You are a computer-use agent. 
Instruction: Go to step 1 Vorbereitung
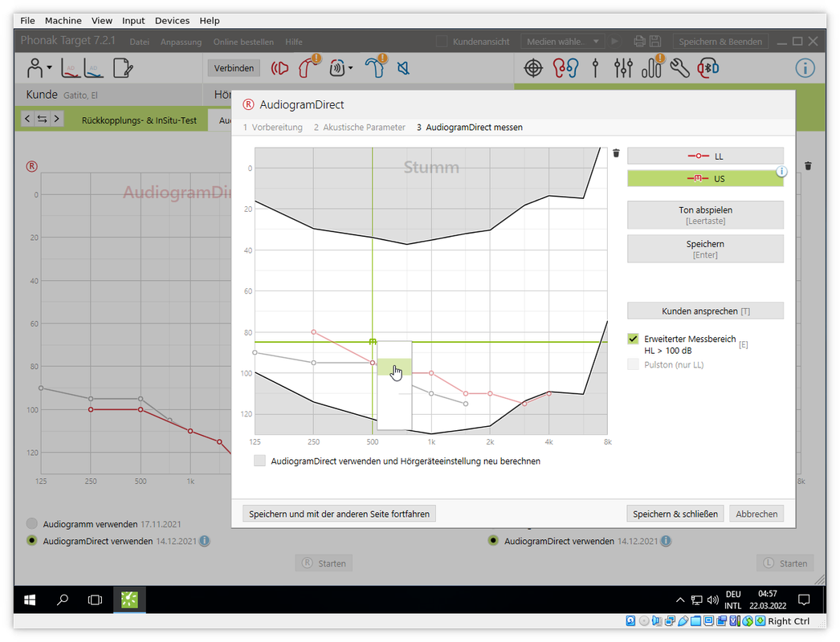[272, 127]
